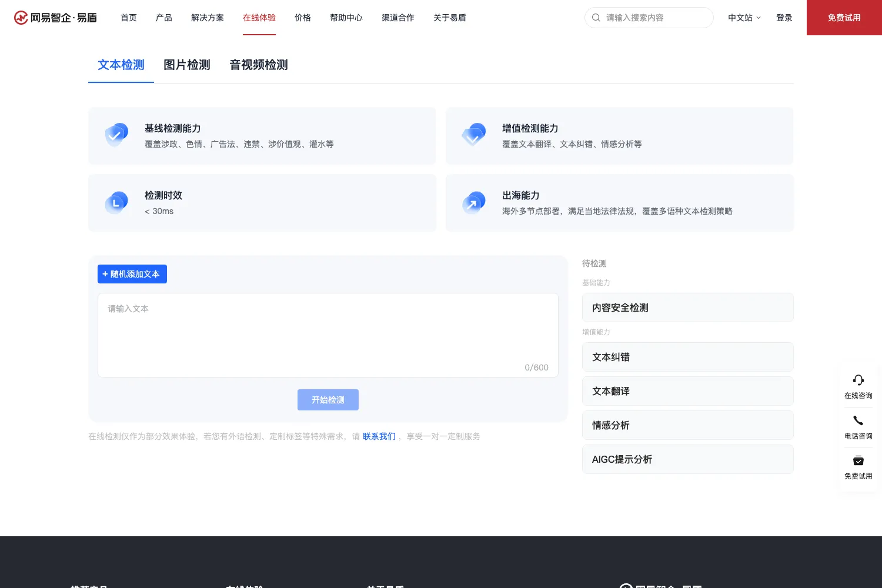Click the '< 30ms' text
The image size is (882, 588).
[x=159, y=211]
